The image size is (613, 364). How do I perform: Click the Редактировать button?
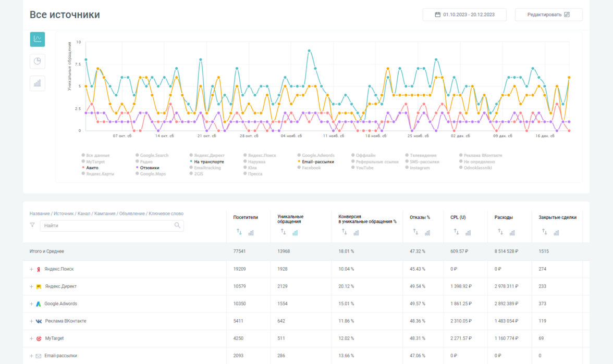tap(548, 15)
